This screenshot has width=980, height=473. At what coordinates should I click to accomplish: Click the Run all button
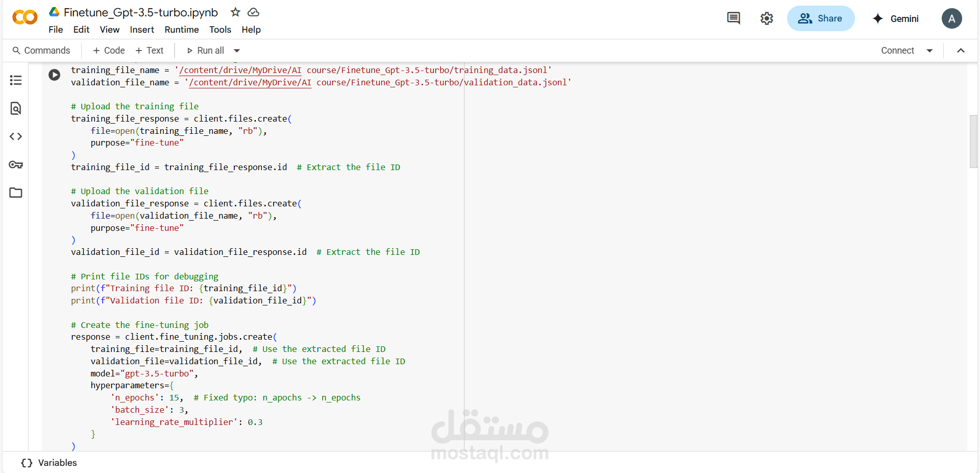(205, 51)
